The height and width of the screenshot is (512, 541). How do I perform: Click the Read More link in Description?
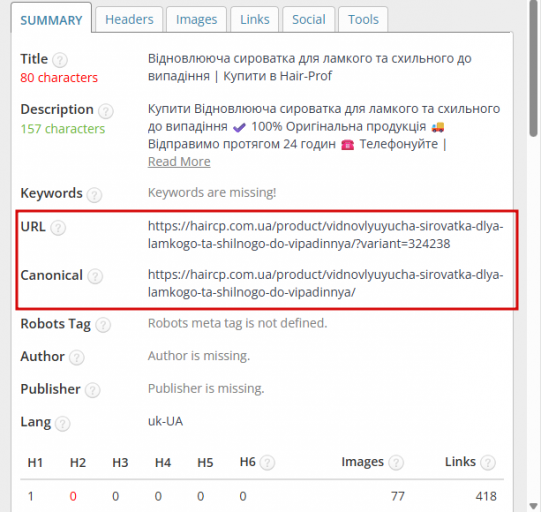pyautogui.click(x=179, y=161)
